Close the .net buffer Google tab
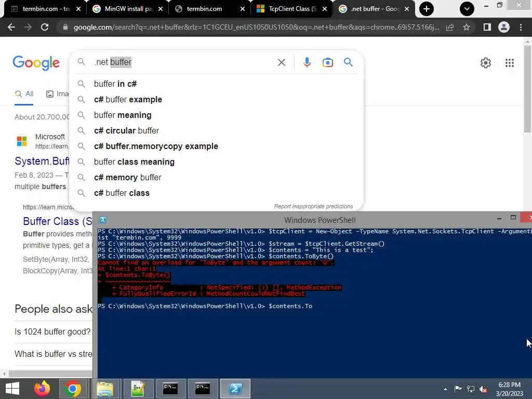The image size is (532, 399). point(407,9)
